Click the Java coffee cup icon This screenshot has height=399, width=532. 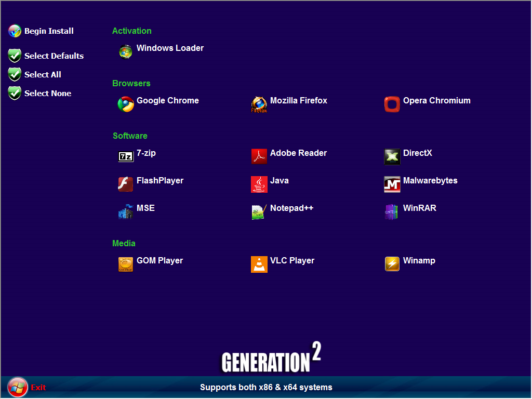click(259, 184)
